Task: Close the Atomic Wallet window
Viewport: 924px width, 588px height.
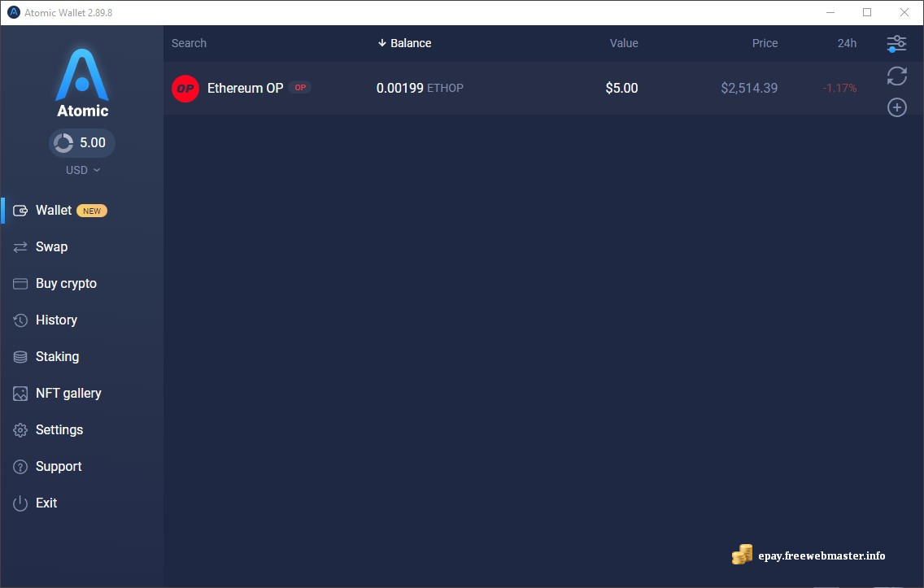Action: pyautogui.click(x=904, y=12)
